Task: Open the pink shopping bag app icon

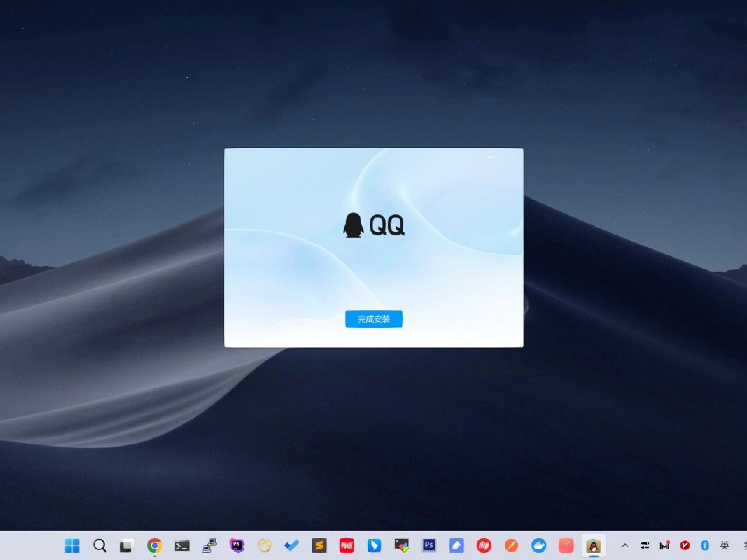Action: 566,546
